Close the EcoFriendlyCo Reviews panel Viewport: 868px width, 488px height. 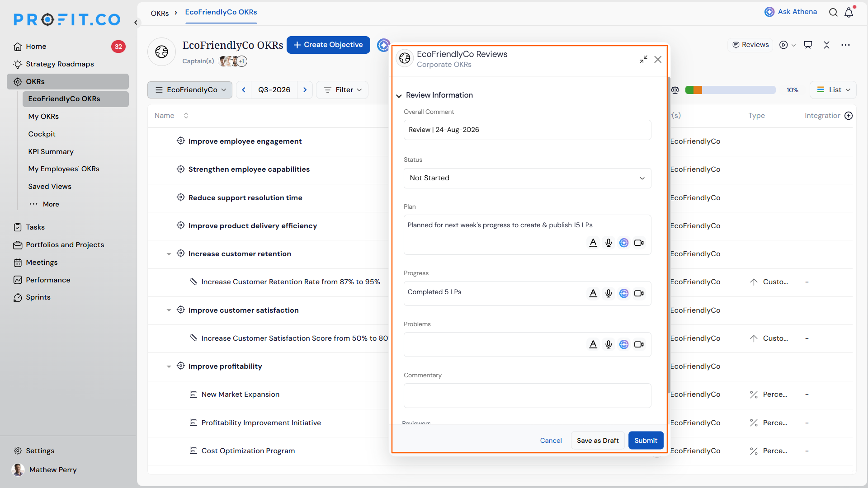pos(658,59)
